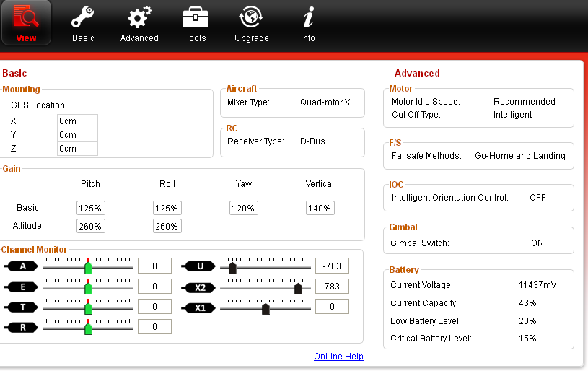Image resolution: width=588 pixels, height=371 pixels.
Task: Click the Basic Vertical gain 140% field
Action: (x=320, y=208)
